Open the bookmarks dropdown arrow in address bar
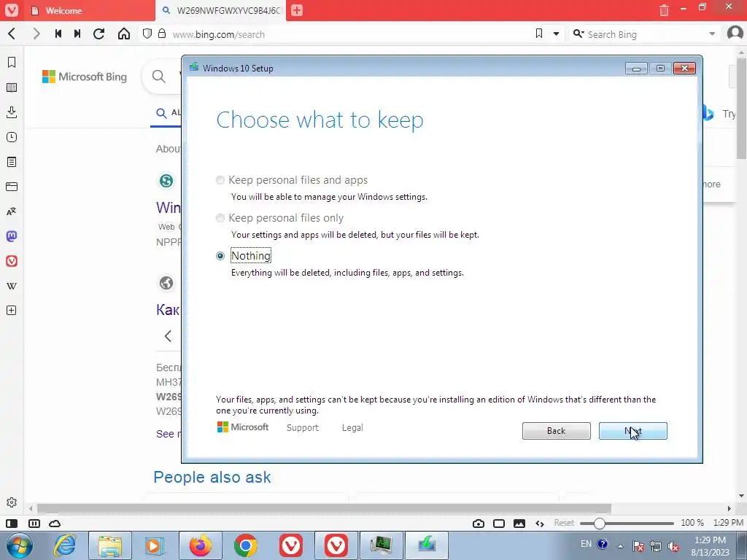 (x=556, y=34)
